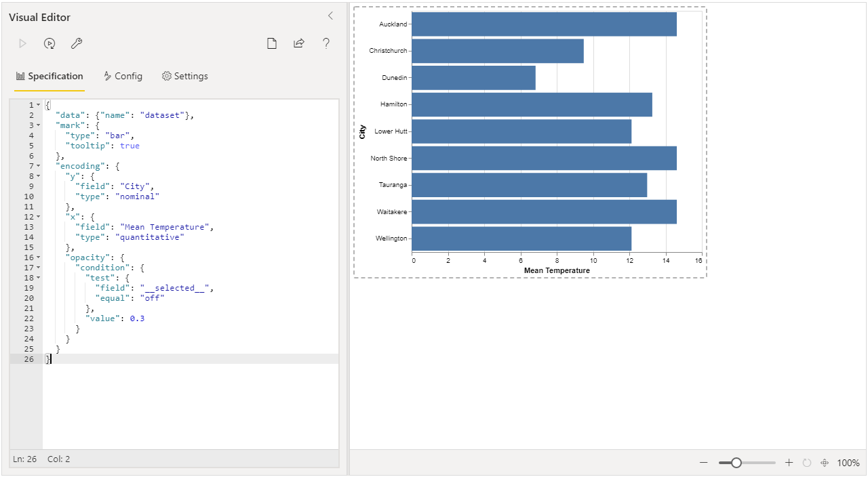Screen dimensions: 868x477
Task: Open the Config tab
Action: (x=123, y=77)
